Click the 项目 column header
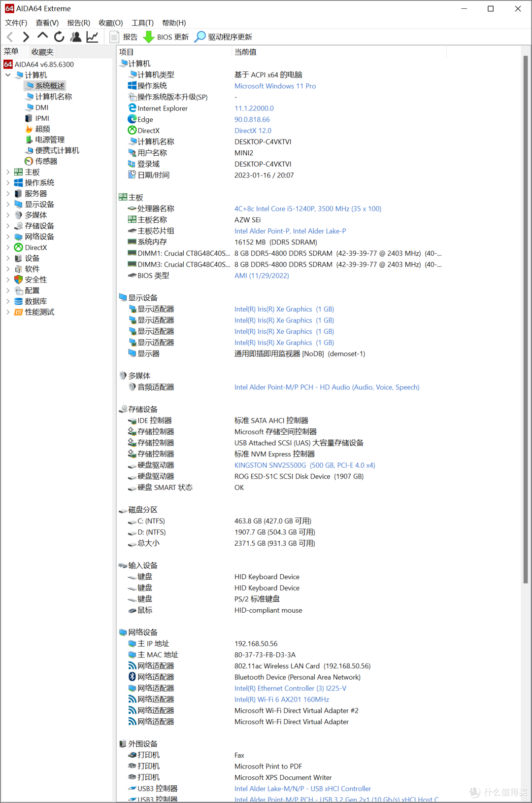Image resolution: width=532 pixels, height=803 pixels. point(173,52)
